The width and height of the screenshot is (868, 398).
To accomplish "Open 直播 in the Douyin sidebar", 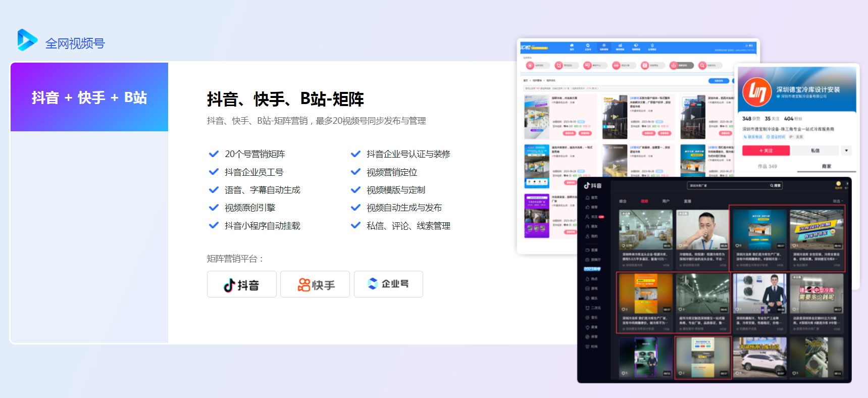I will 591,250.
